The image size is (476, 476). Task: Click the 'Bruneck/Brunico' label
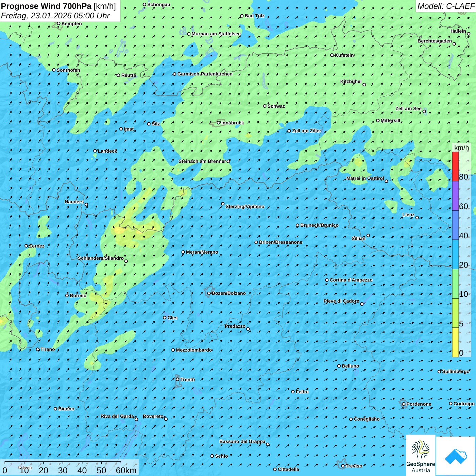(319, 225)
